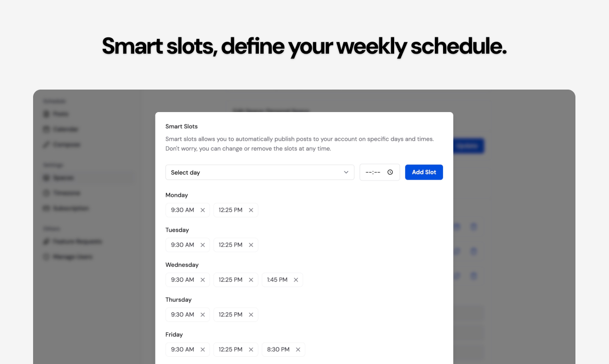Navigate to the Timezone settings entry
The height and width of the screenshot is (364, 609).
(67, 193)
